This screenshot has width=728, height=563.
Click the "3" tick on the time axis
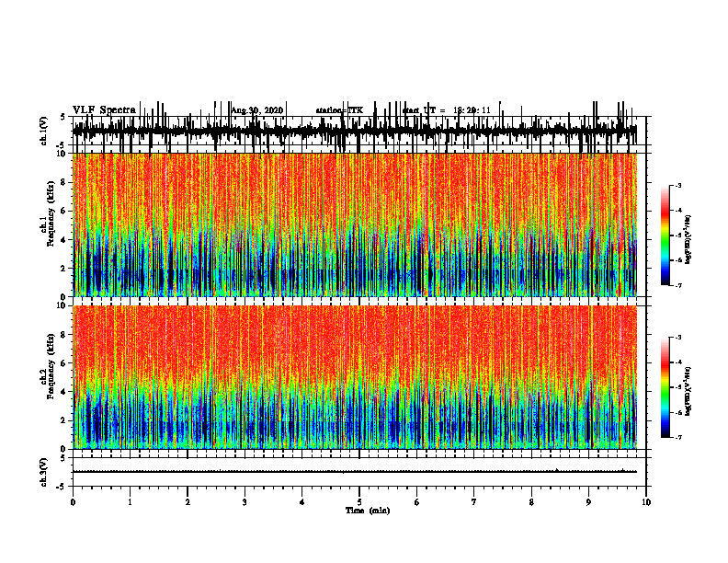pyautogui.click(x=245, y=502)
